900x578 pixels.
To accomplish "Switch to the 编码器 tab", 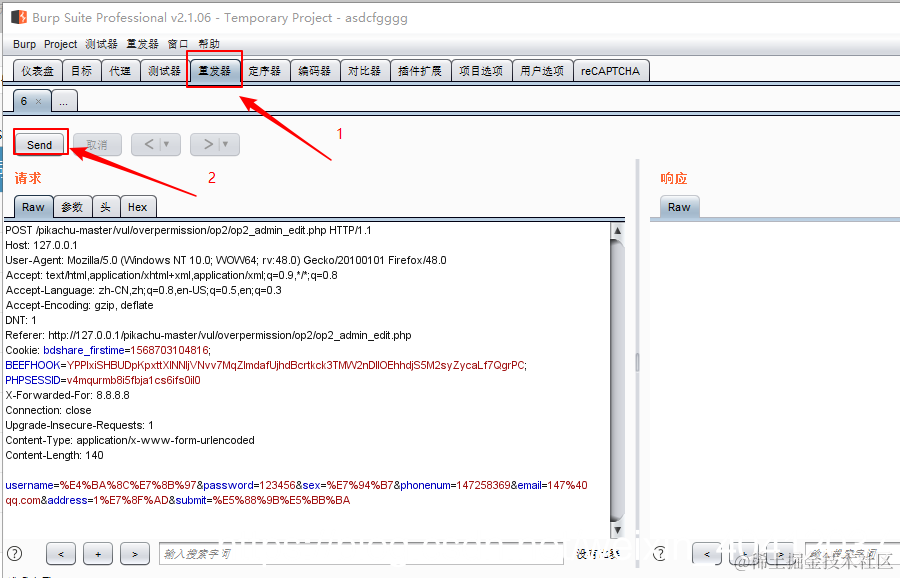I will point(315,71).
